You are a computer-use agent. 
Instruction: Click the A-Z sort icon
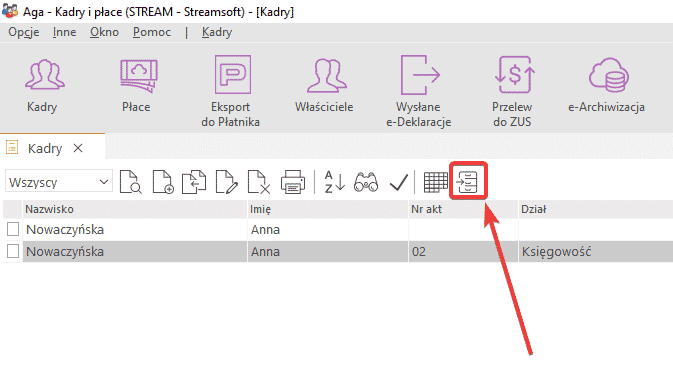coord(334,182)
